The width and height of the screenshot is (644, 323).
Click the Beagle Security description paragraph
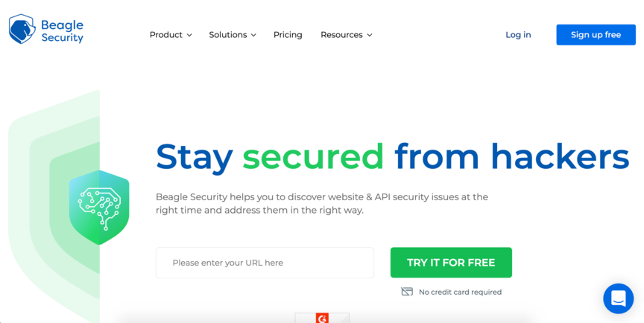tap(322, 203)
